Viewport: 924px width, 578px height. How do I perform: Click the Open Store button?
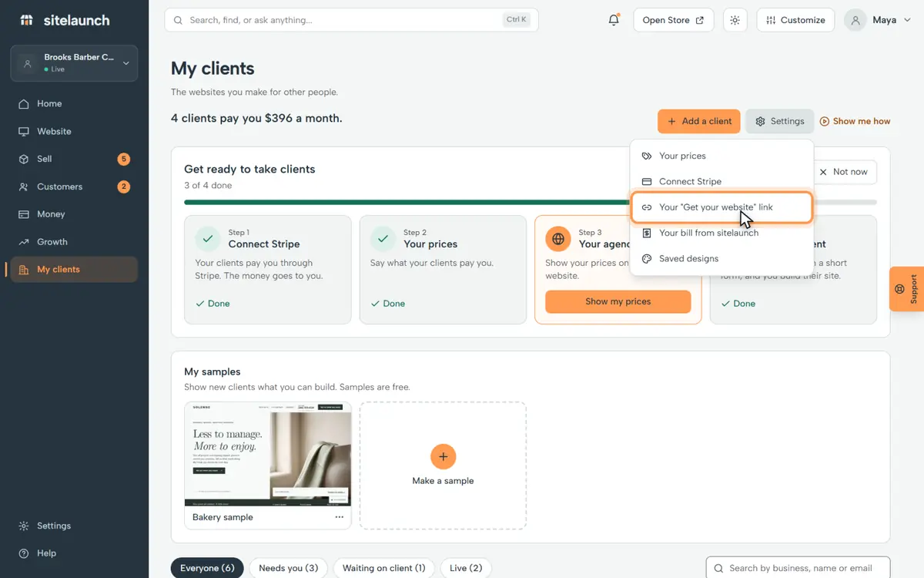[x=673, y=20]
